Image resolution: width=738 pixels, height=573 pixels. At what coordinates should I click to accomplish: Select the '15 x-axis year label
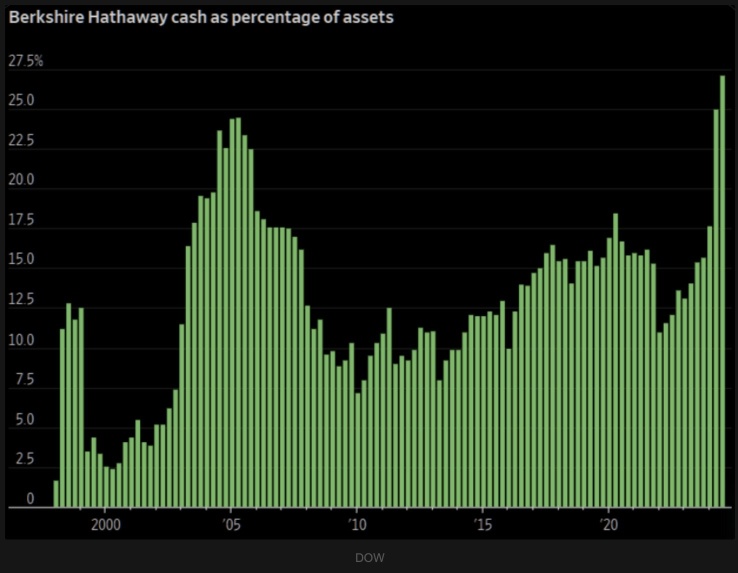(x=482, y=523)
